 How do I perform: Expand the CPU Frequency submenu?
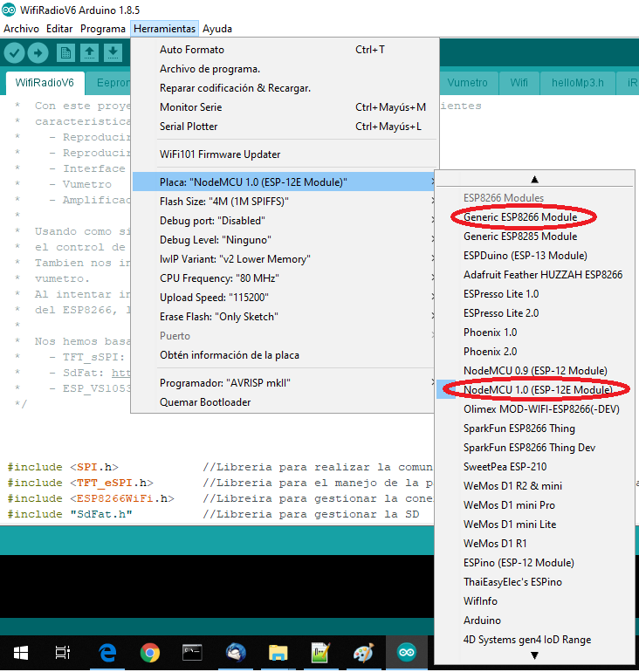click(x=285, y=278)
